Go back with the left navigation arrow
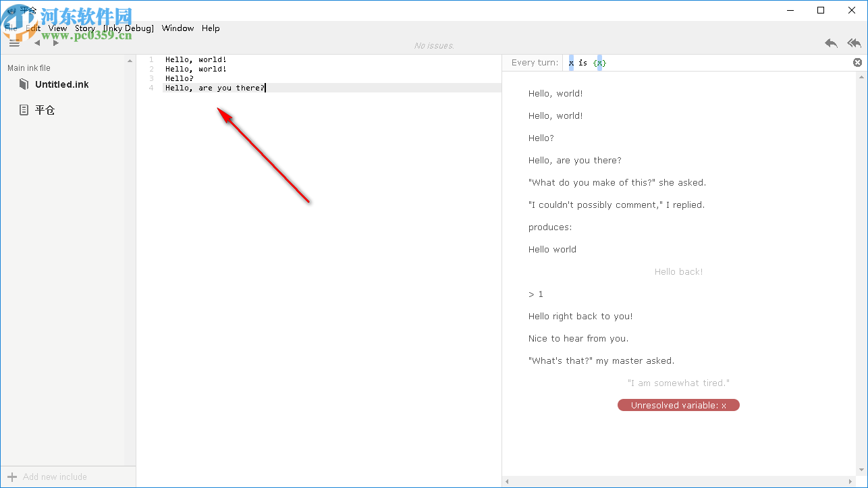 pyautogui.click(x=37, y=43)
